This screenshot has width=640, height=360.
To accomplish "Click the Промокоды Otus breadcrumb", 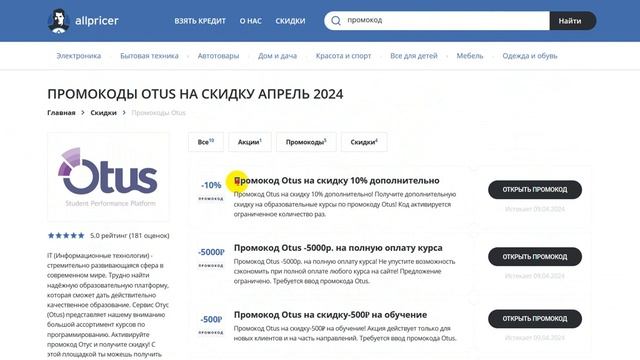I will (158, 113).
